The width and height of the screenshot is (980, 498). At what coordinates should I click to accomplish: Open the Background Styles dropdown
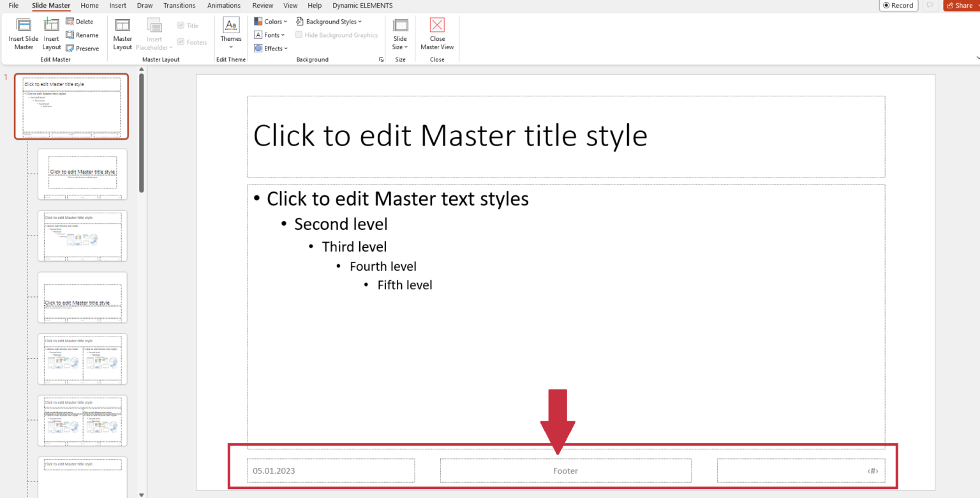[329, 21]
